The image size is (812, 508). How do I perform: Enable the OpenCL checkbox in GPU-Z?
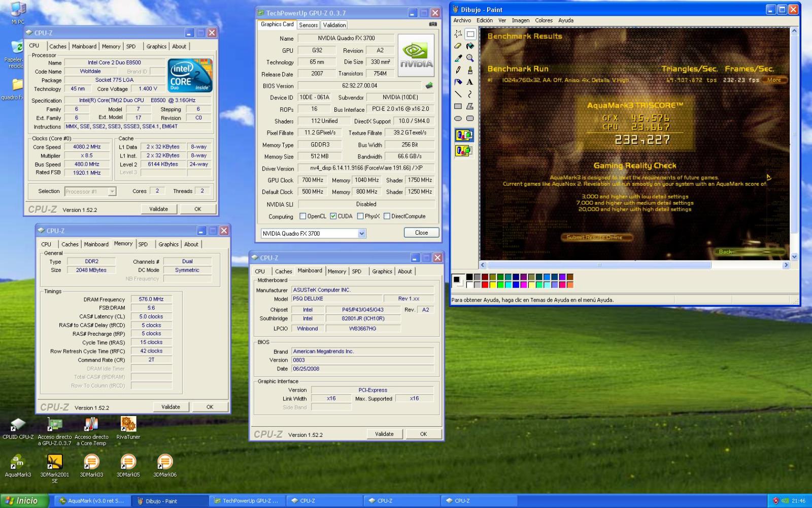tap(303, 216)
